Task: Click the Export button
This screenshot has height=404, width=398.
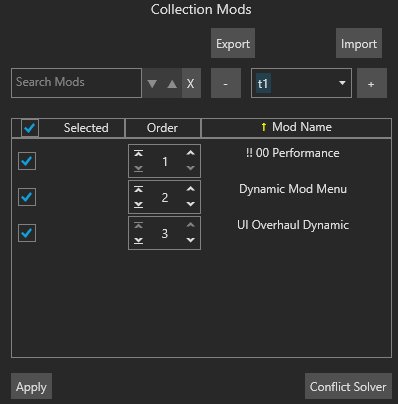Action: click(x=233, y=43)
